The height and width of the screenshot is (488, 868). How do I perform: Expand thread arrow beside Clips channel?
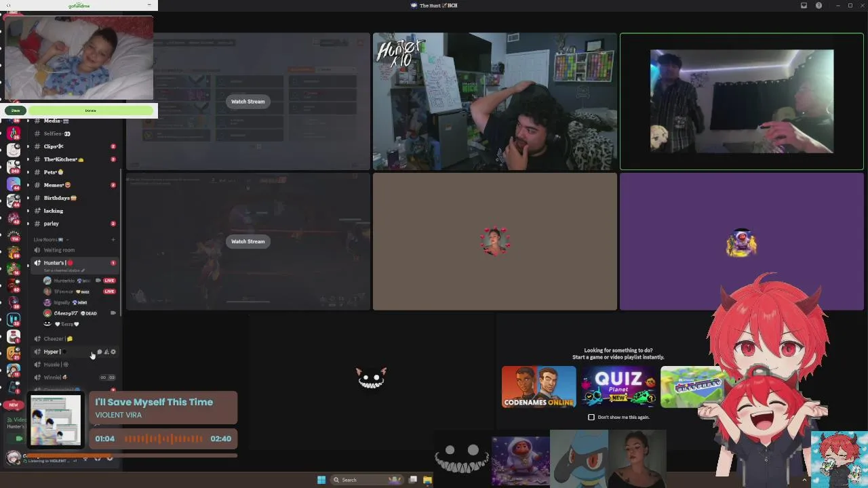coord(28,146)
